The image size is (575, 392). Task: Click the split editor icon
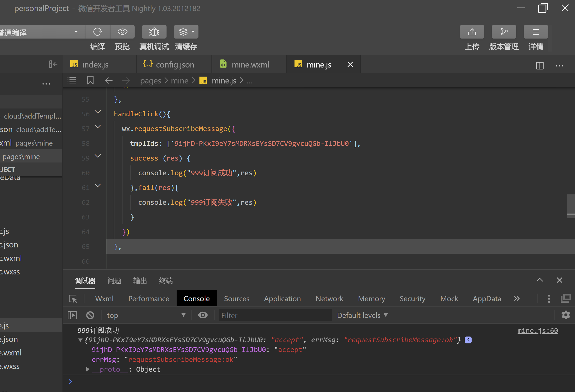[x=540, y=66]
